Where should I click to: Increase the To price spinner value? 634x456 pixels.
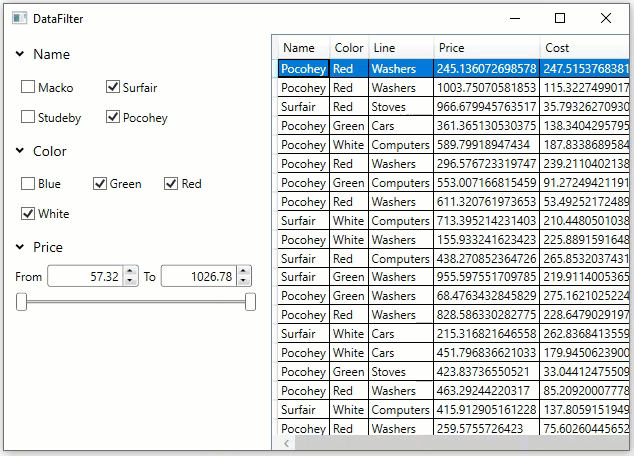coord(243,272)
